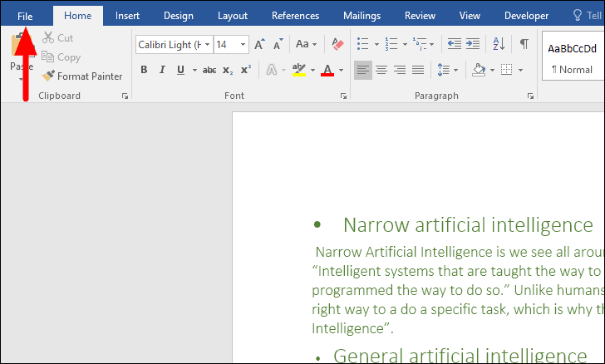The width and height of the screenshot is (605, 364).
Task: Justify the paragraph text
Action: pos(418,70)
